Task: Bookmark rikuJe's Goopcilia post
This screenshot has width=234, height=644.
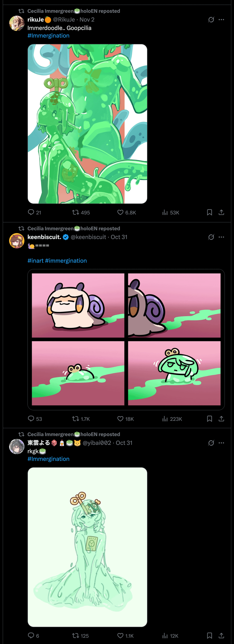Action: pos(210,212)
